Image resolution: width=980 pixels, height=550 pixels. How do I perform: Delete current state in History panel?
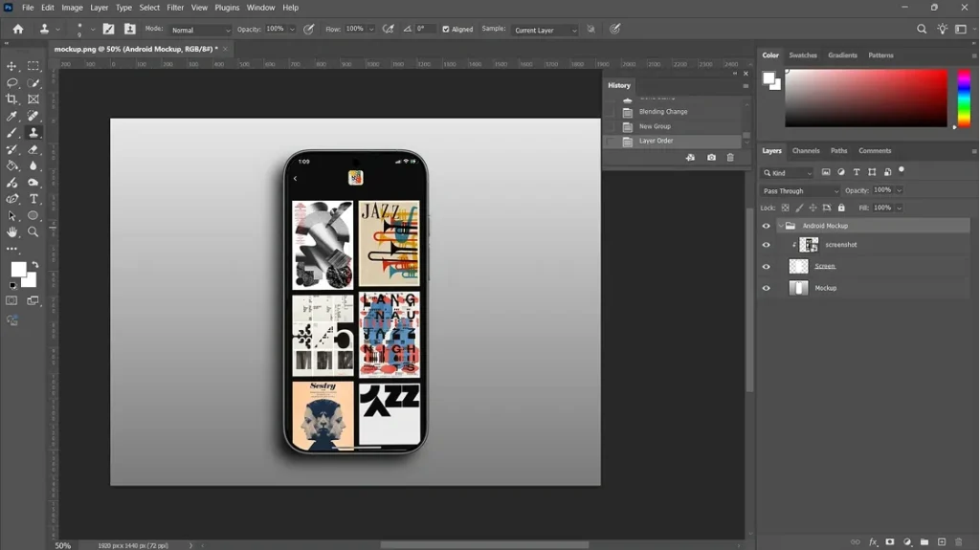point(730,158)
